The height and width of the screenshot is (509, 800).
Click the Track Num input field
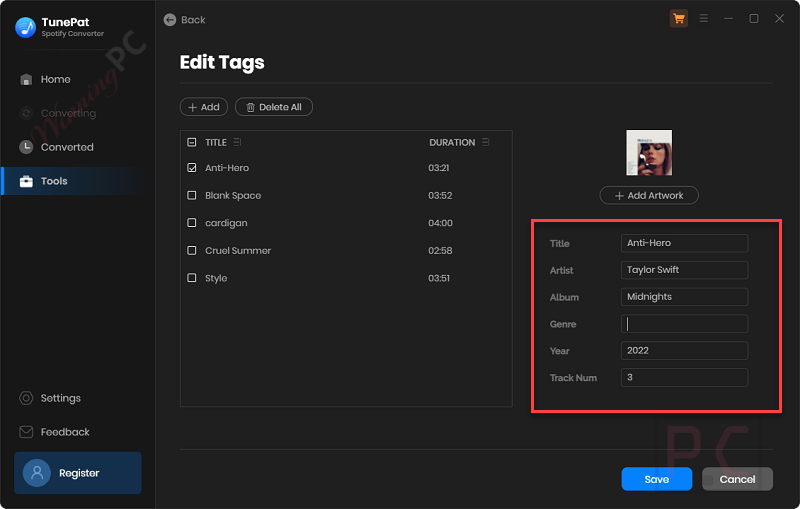(x=684, y=377)
